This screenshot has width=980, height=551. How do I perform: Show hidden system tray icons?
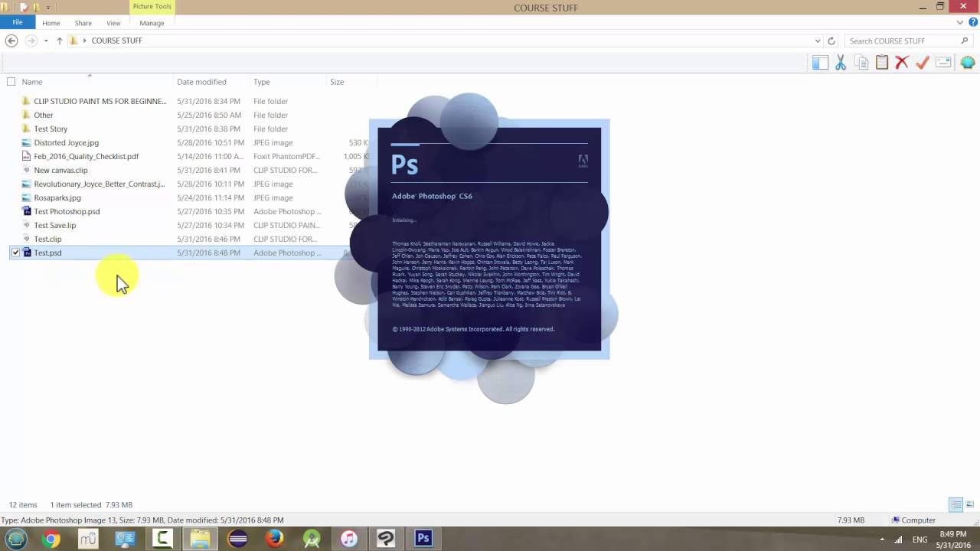[x=882, y=540]
